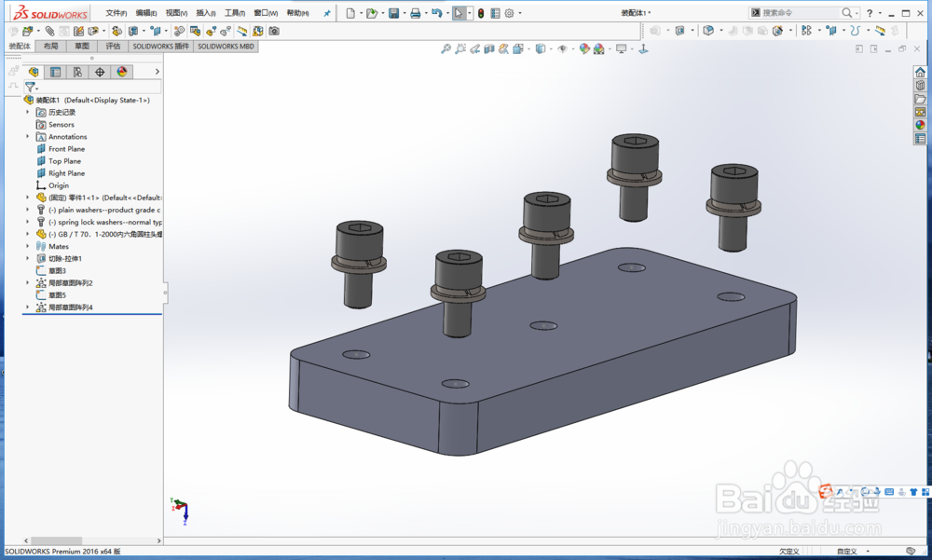Open the View Orientation cube icon
932x560 pixels.
coord(518,48)
